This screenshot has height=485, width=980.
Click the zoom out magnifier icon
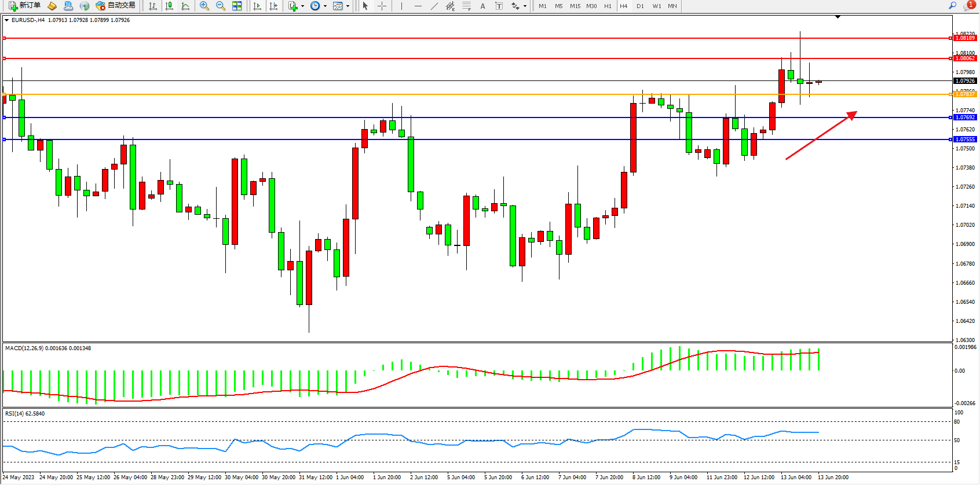221,6
